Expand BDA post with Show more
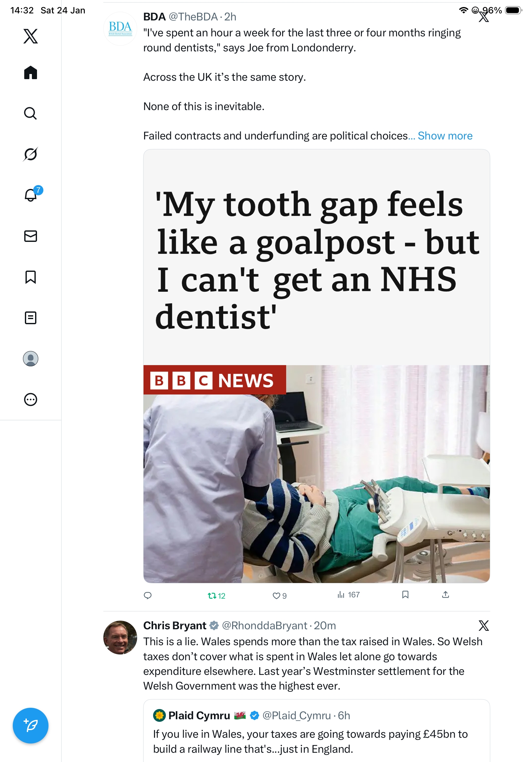Image resolution: width=532 pixels, height=762 pixels. pos(445,136)
